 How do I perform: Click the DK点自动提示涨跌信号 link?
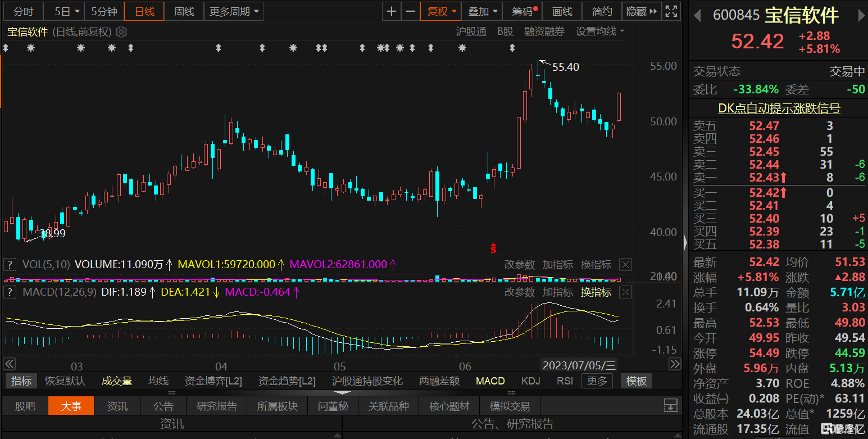pyautogui.click(x=779, y=108)
